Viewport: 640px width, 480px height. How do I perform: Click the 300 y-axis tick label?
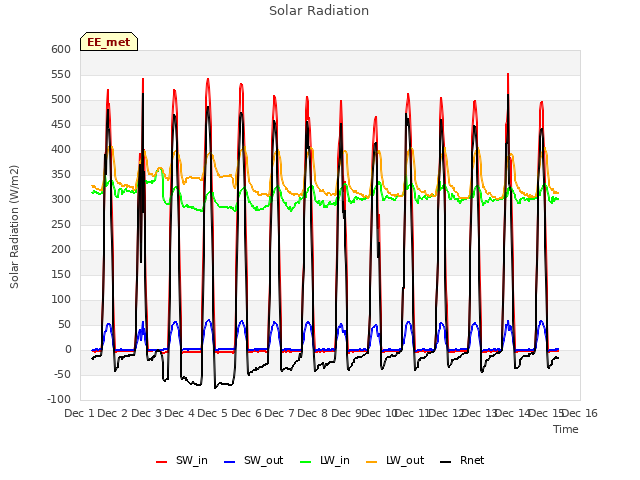(61, 200)
